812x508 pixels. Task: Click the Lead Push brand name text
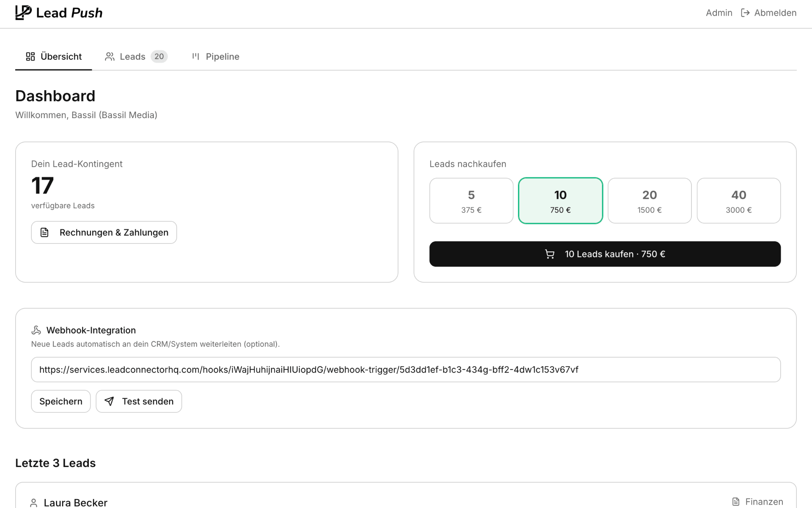[69, 13]
